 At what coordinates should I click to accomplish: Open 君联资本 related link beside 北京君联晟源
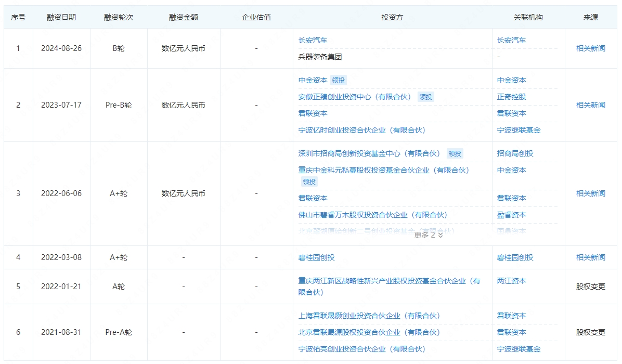click(x=511, y=332)
